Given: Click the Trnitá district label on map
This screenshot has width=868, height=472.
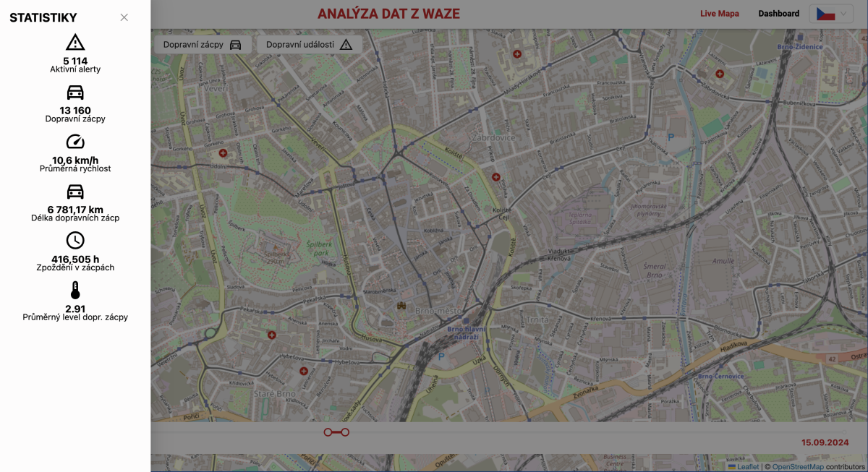Looking at the screenshot, I should pos(537,319).
